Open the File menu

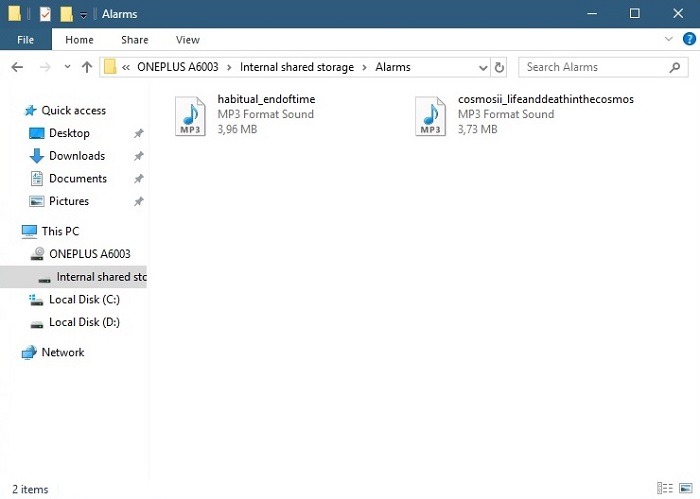click(26, 40)
